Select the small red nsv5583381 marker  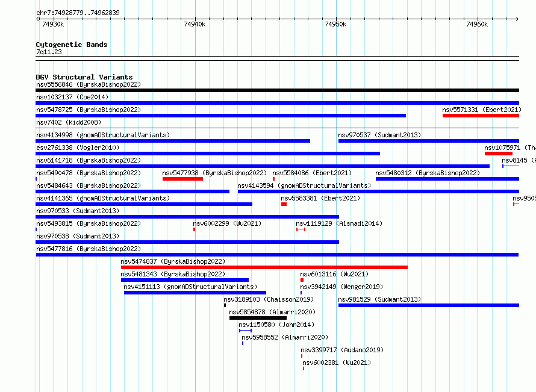(x=284, y=204)
